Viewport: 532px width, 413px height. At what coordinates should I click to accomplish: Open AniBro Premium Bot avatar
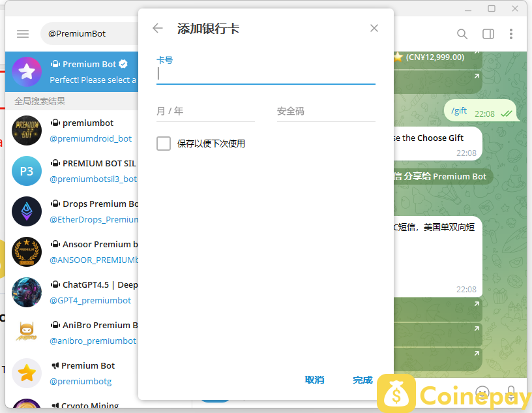click(x=27, y=333)
